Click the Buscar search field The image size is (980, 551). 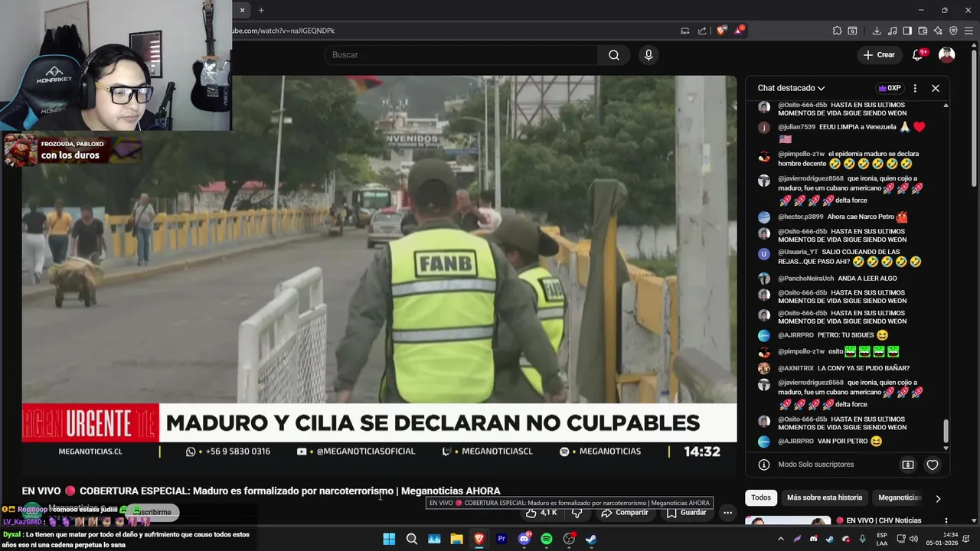(462, 55)
